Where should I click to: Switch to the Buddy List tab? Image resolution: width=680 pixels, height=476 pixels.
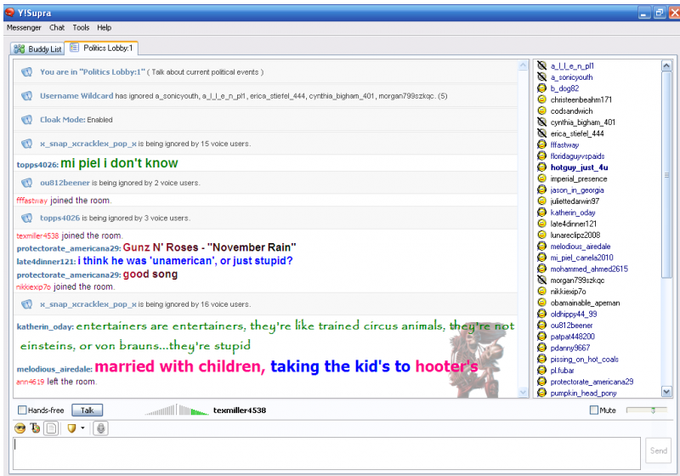coord(38,49)
